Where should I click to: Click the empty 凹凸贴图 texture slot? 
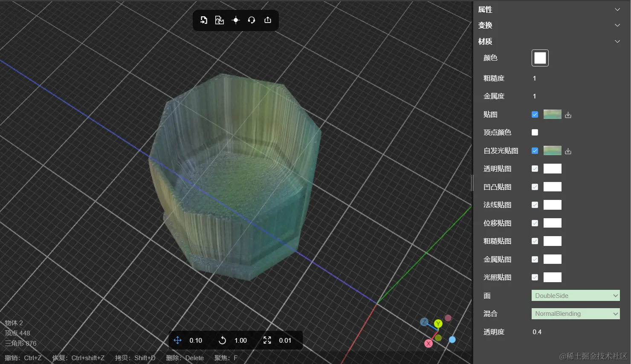pos(553,187)
